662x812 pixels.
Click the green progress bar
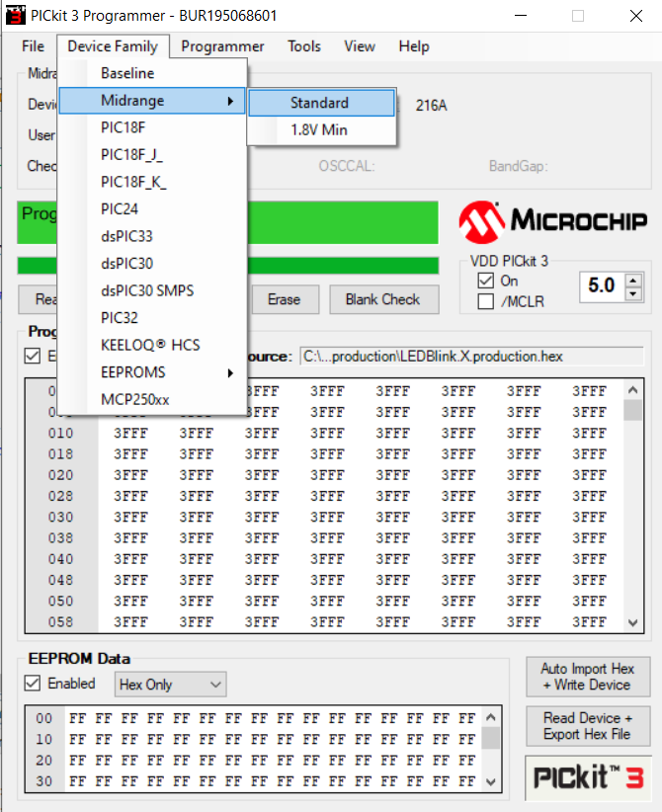pos(344,265)
